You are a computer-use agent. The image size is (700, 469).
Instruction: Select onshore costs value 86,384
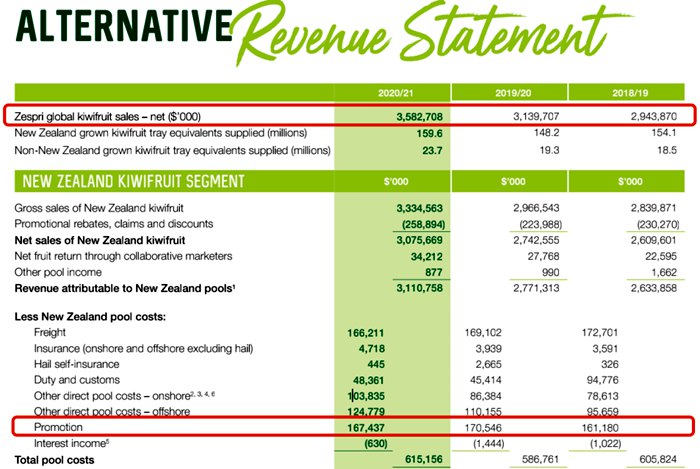tap(486, 396)
